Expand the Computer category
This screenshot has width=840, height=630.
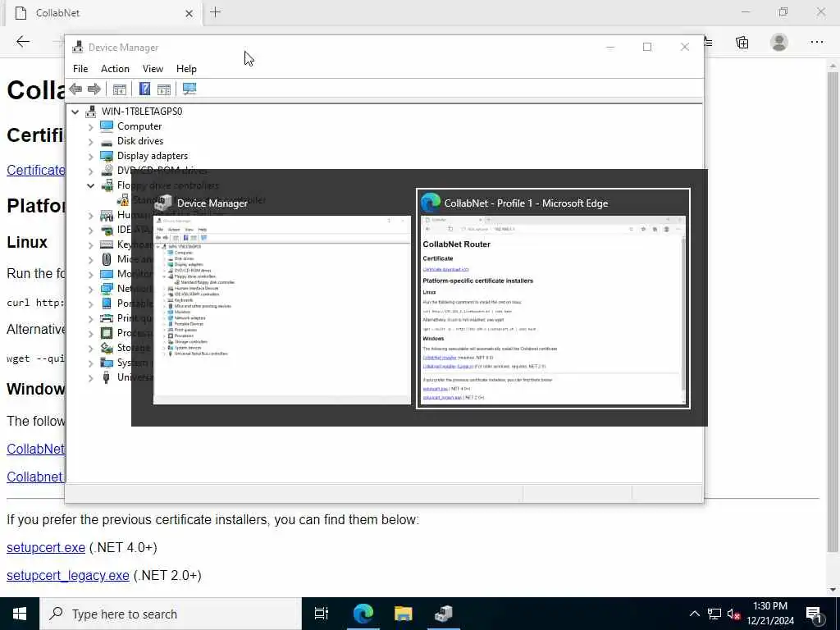(90, 127)
